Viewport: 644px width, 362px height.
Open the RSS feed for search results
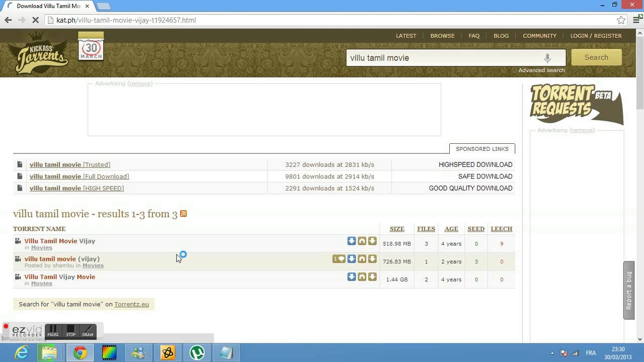pos(184,214)
